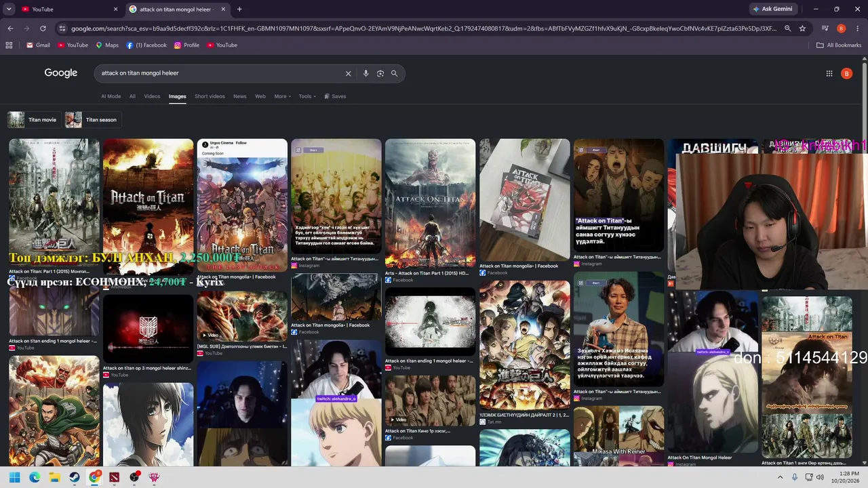This screenshot has height=488, width=868.
Task: Open the Maps bookmark
Action: point(107,45)
